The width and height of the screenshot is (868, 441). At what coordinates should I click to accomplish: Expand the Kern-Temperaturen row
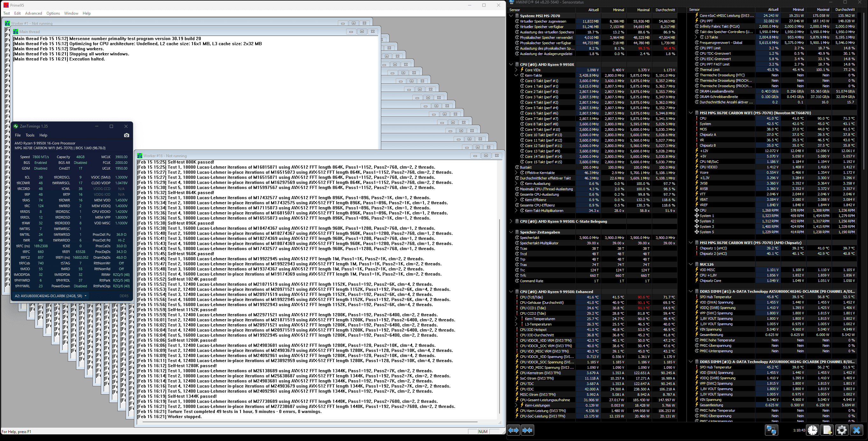(x=516, y=319)
